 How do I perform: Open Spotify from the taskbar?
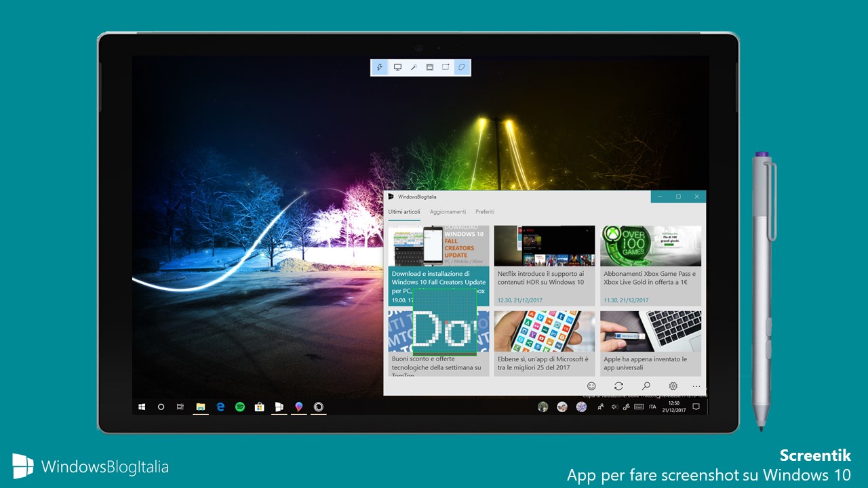(240, 407)
